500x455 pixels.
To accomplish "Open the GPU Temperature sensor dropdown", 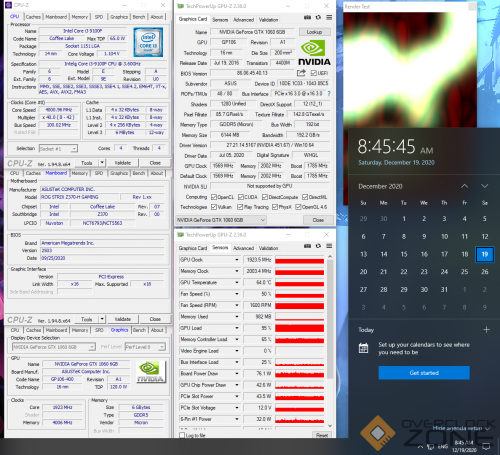I will 237,282.
